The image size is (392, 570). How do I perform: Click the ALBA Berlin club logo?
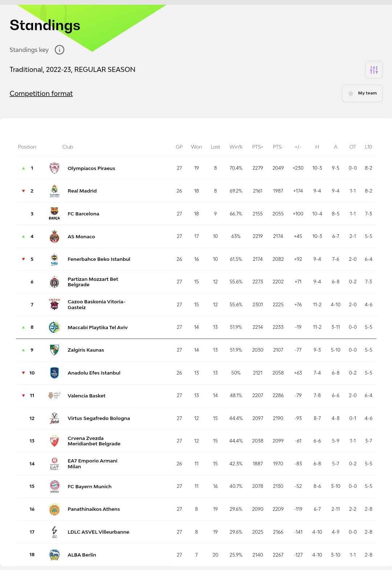[54, 555]
